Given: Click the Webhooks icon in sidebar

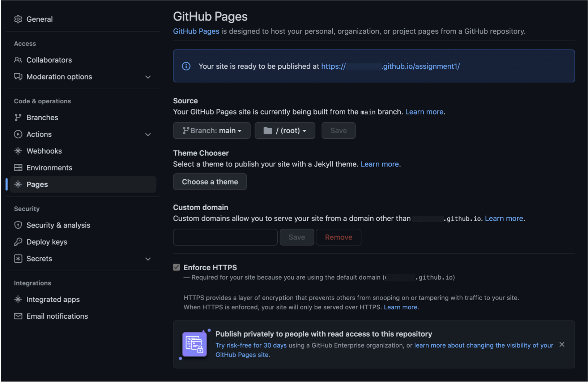Looking at the screenshot, I should (x=18, y=151).
